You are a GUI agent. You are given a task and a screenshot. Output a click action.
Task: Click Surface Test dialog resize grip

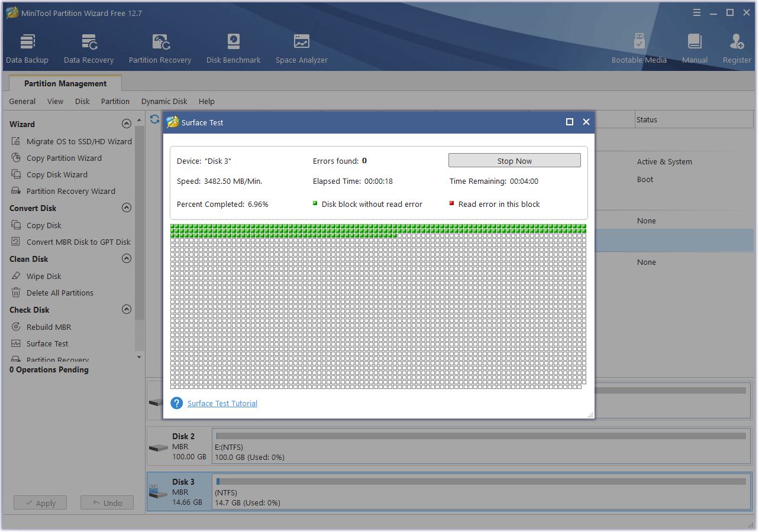(x=590, y=416)
